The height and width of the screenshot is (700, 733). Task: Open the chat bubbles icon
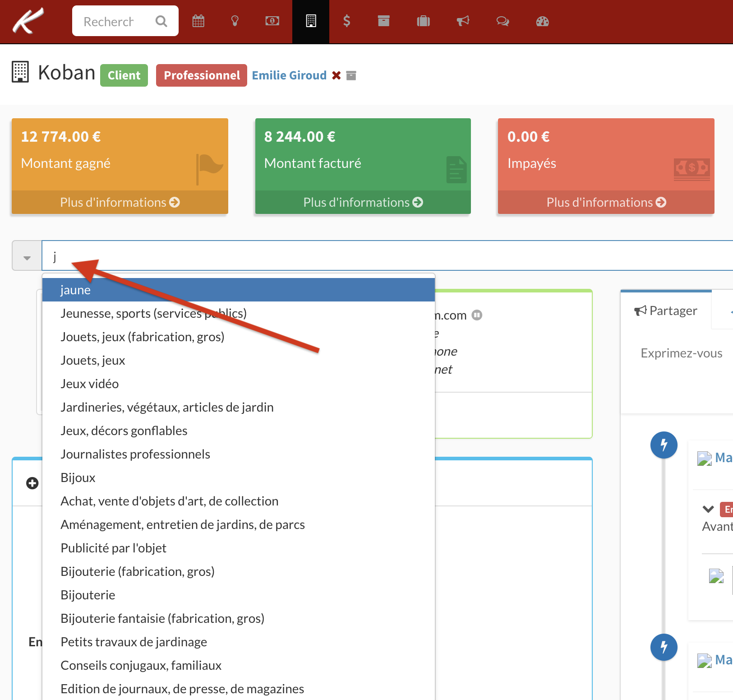pyautogui.click(x=502, y=21)
